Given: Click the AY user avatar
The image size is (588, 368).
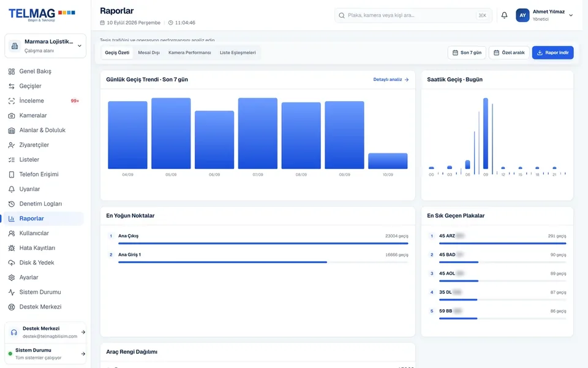Looking at the screenshot, I should coord(522,15).
